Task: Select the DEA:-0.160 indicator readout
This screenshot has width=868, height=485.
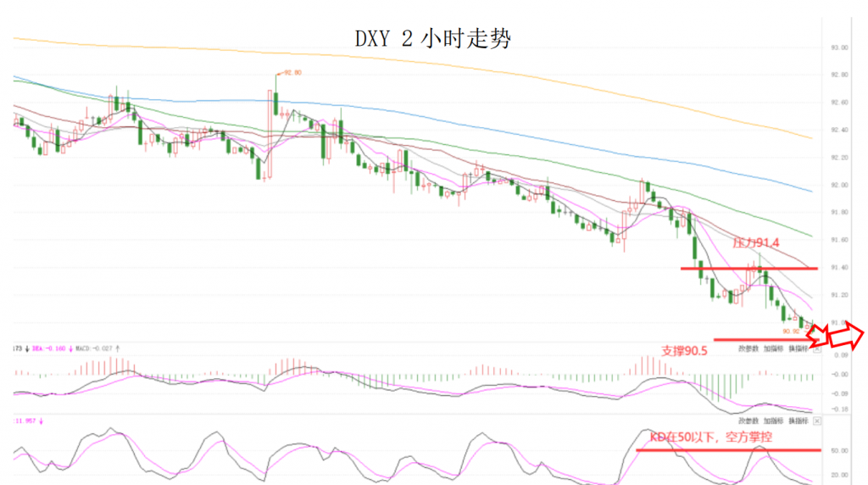Action: pyautogui.click(x=48, y=348)
